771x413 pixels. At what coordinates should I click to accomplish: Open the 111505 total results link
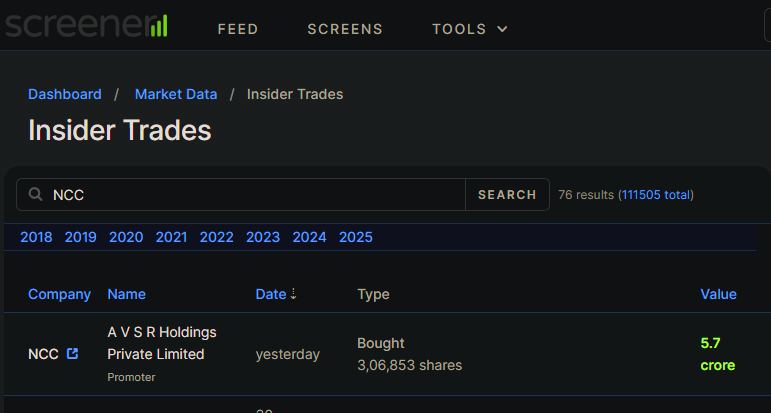655,195
